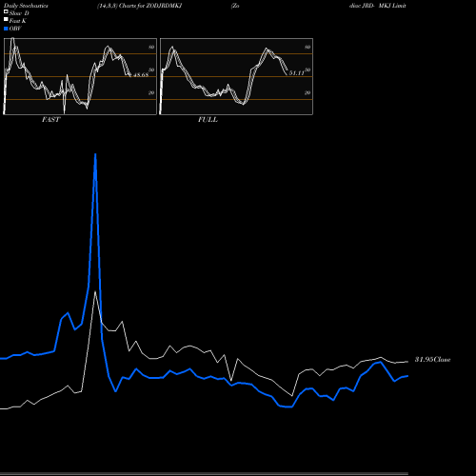Click the peak of the white close line
This screenshot has width=476, height=476.
coord(95,292)
